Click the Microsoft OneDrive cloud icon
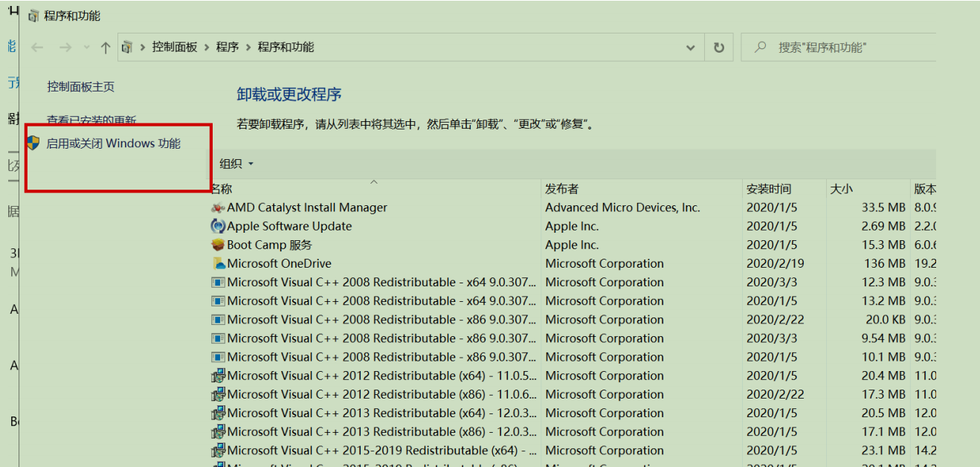Screen dimensions: 980x467 (218, 263)
